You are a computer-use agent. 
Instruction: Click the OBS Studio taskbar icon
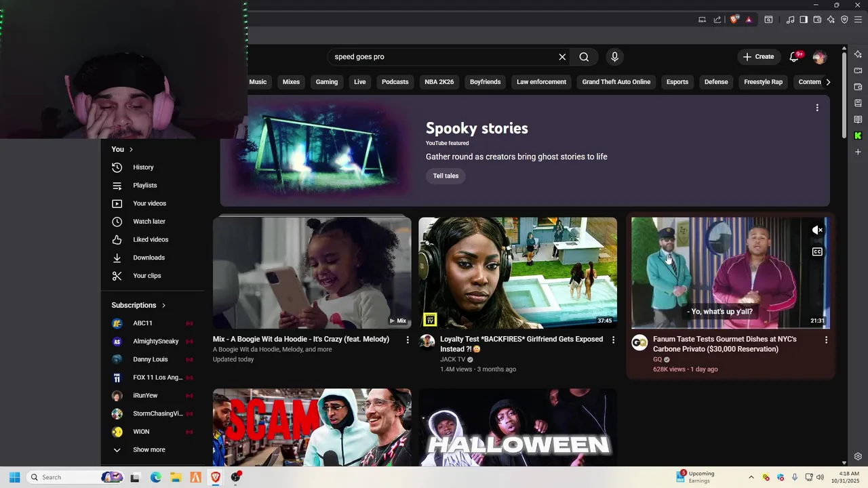tap(235, 477)
